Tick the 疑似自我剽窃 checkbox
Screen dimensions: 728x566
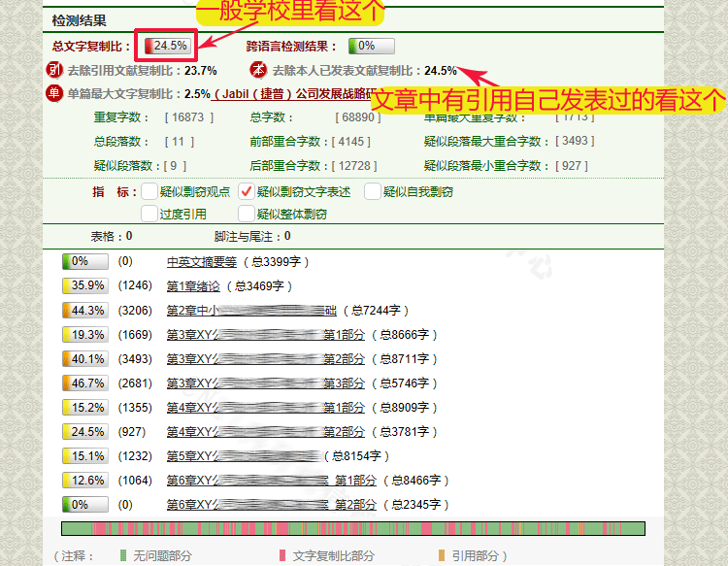(373, 191)
